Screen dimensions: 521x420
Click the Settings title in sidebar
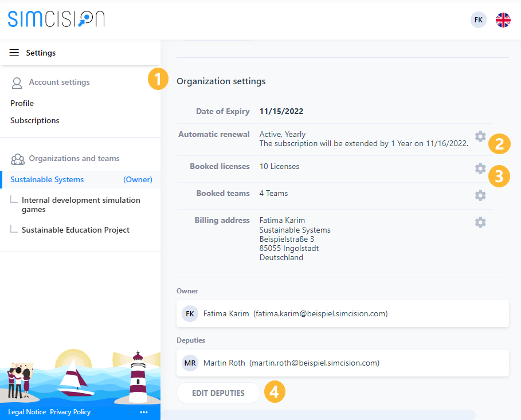coord(41,53)
